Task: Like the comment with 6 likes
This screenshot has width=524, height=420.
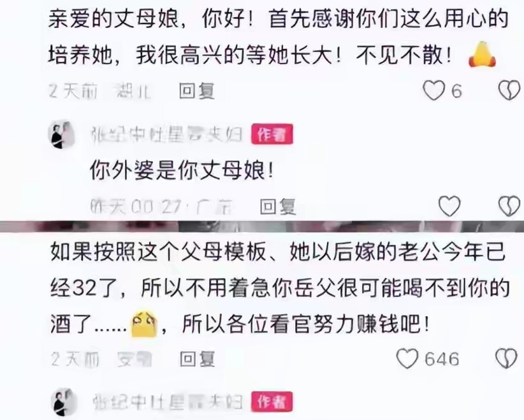Action: pos(433,91)
